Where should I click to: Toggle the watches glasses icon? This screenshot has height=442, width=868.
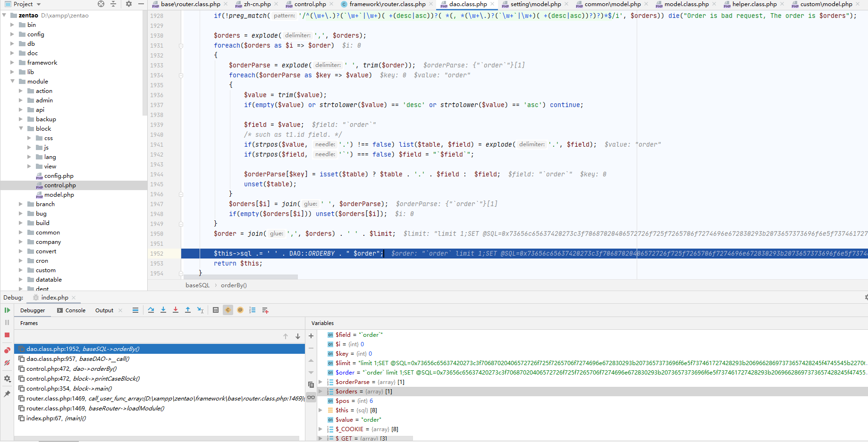pyautogui.click(x=311, y=397)
